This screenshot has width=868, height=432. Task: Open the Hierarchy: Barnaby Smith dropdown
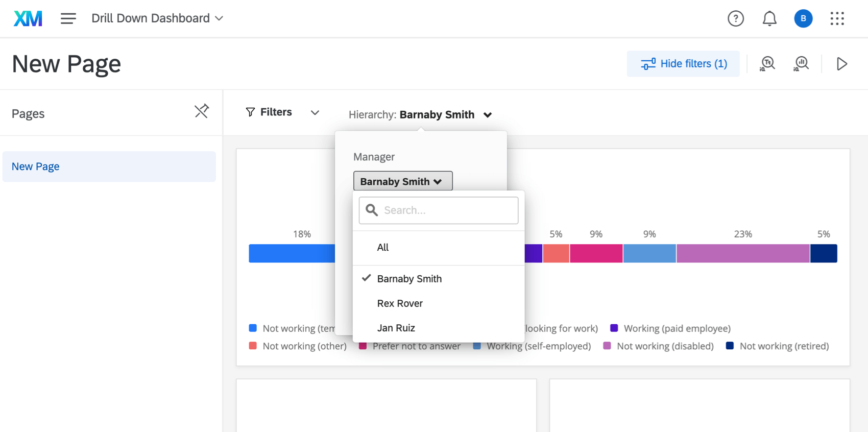click(x=420, y=114)
